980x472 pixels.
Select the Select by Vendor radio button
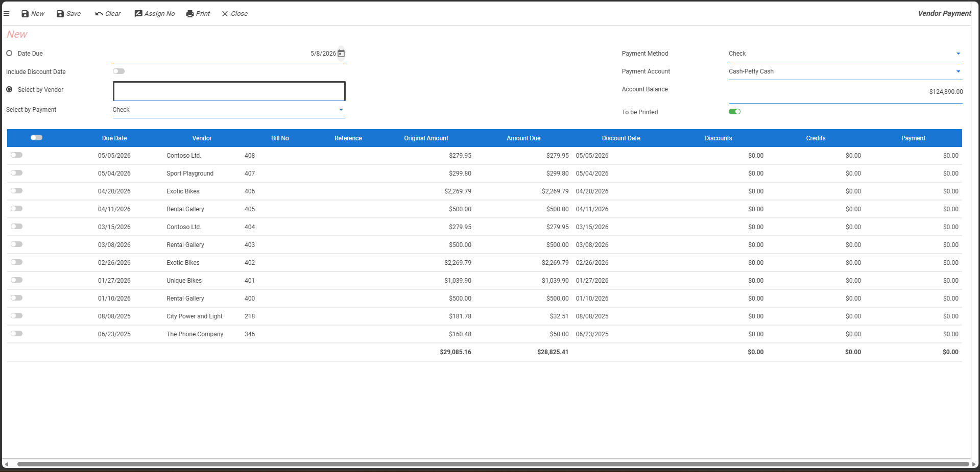9,89
